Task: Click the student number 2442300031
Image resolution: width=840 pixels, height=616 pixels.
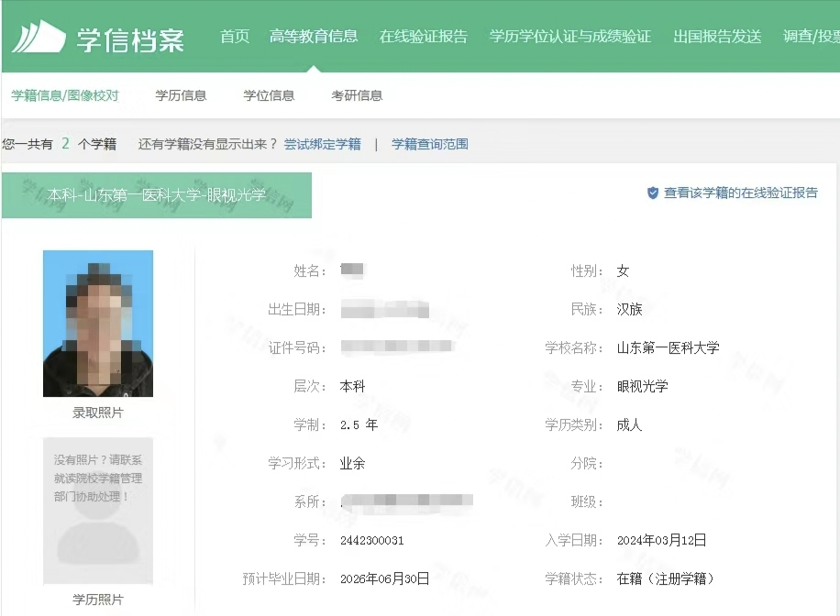Action: [x=371, y=541]
